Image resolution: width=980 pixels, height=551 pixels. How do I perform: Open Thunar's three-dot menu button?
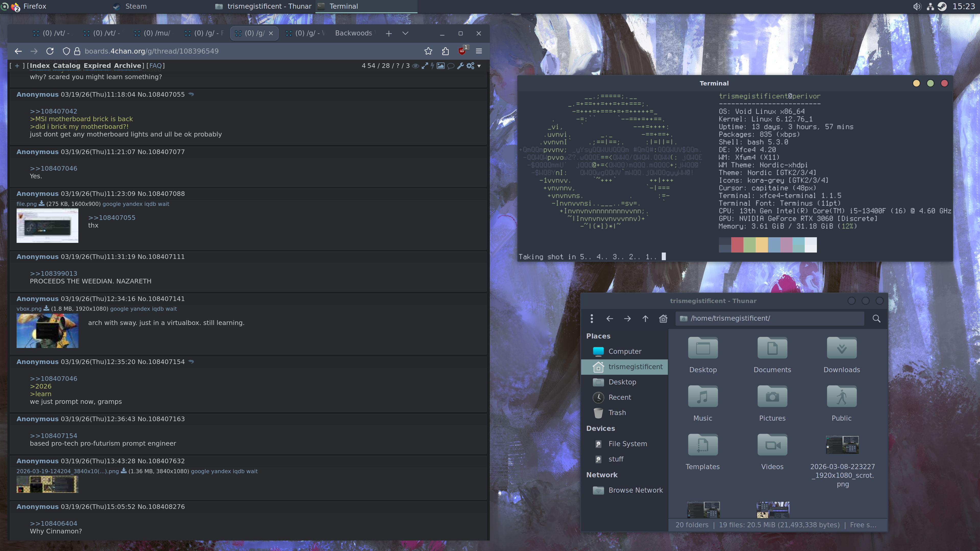pyautogui.click(x=592, y=319)
